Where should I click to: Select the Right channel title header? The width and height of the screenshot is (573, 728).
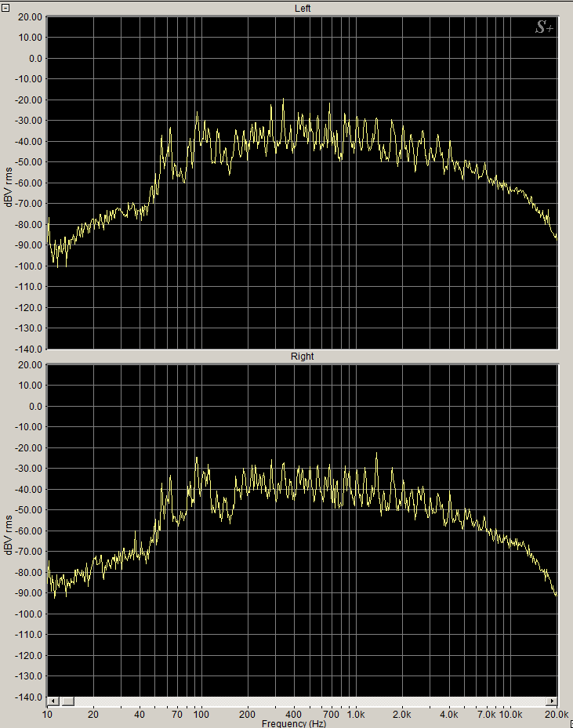[x=302, y=357]
